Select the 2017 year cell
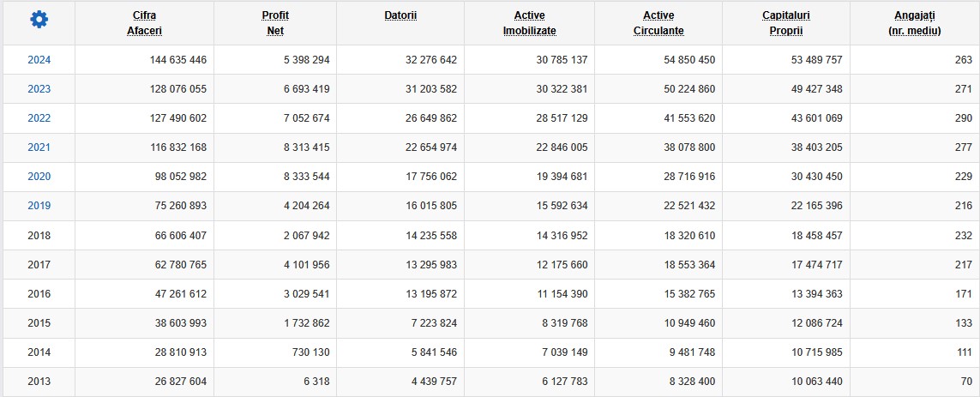The image size is (980, 397). [39, 264]
